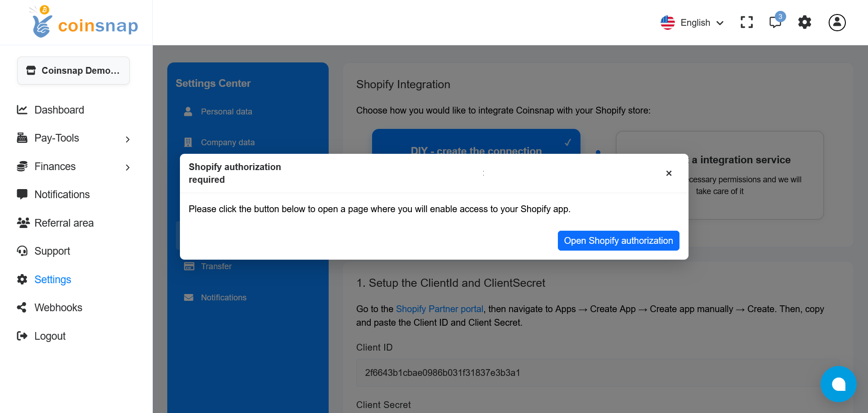Close the Shopify authorization dialog
The width and height of the screenshot is (868, 413).
pyautogui.click(x=669, y=173)
